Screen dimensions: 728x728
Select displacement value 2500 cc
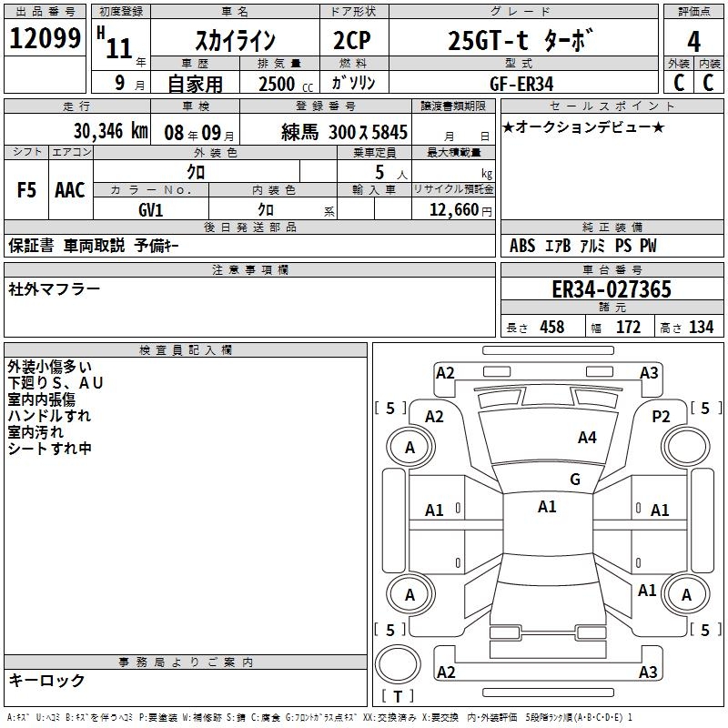click(286, 84)
